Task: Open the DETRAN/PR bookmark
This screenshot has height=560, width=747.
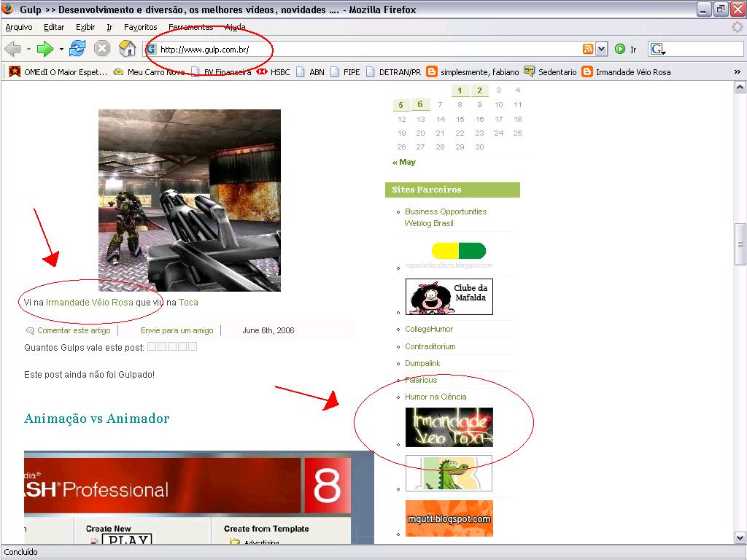Action: coord(393,72)
